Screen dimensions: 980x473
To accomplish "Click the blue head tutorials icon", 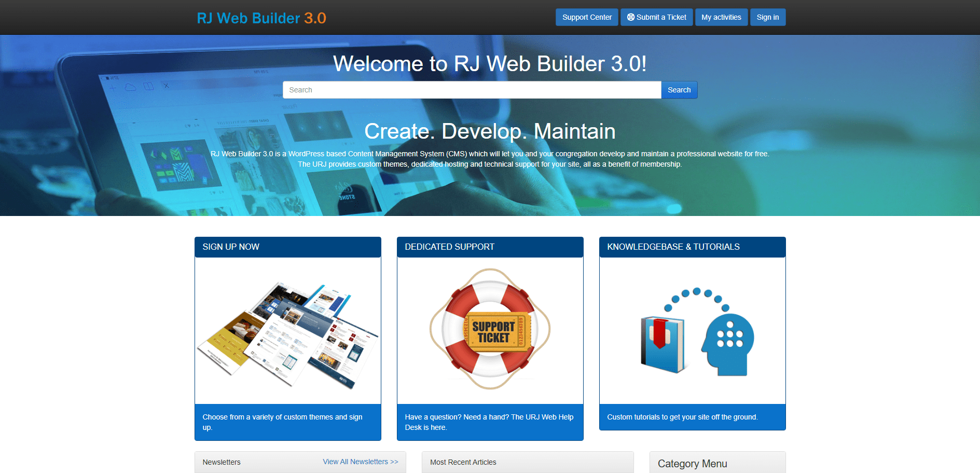I will click(x=727, y=344).
